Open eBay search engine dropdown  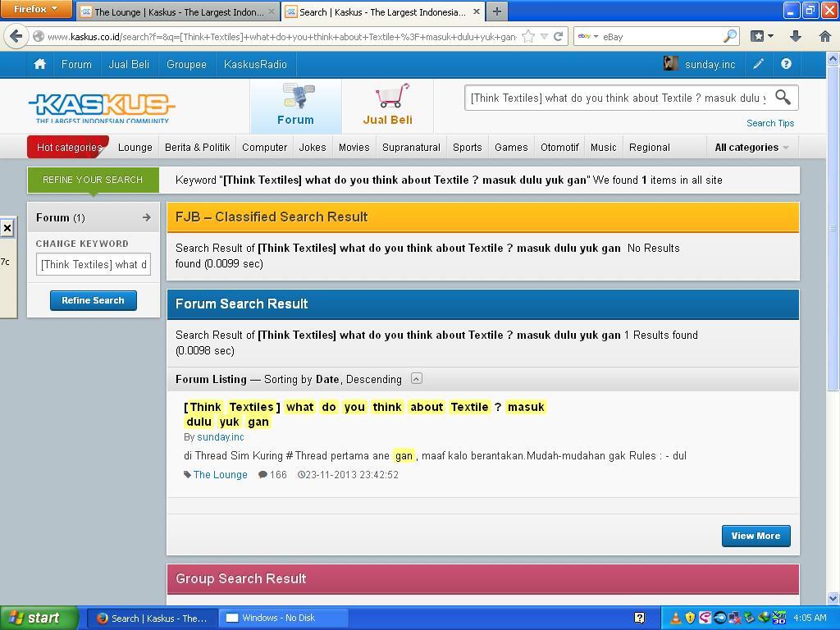click(587, 36)
